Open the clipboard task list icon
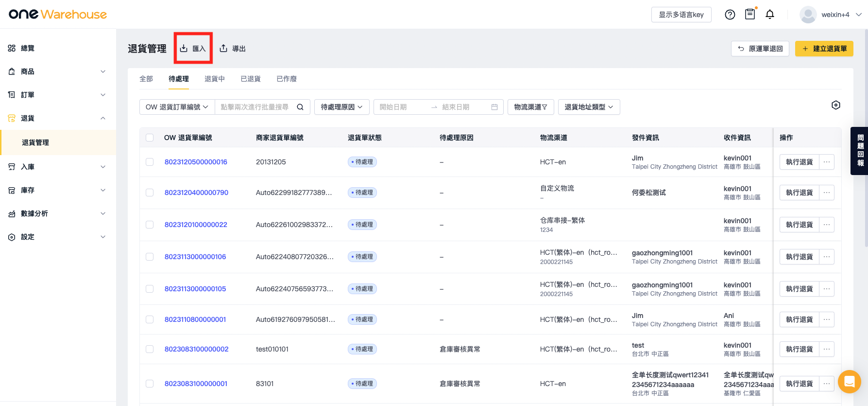The height and width of the screenshot is (406, 868). point(750,14)
